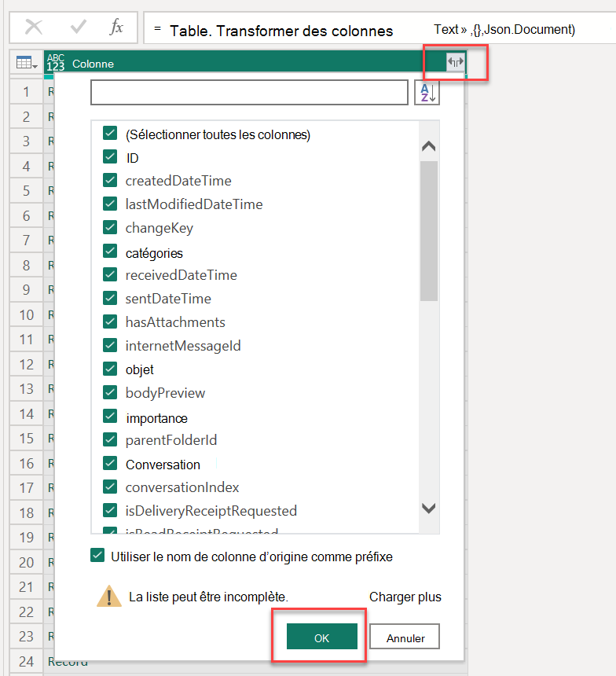Screen dimensions: 616x676
Task: Select row number 15 in the grid
Action: click(26, 439)
